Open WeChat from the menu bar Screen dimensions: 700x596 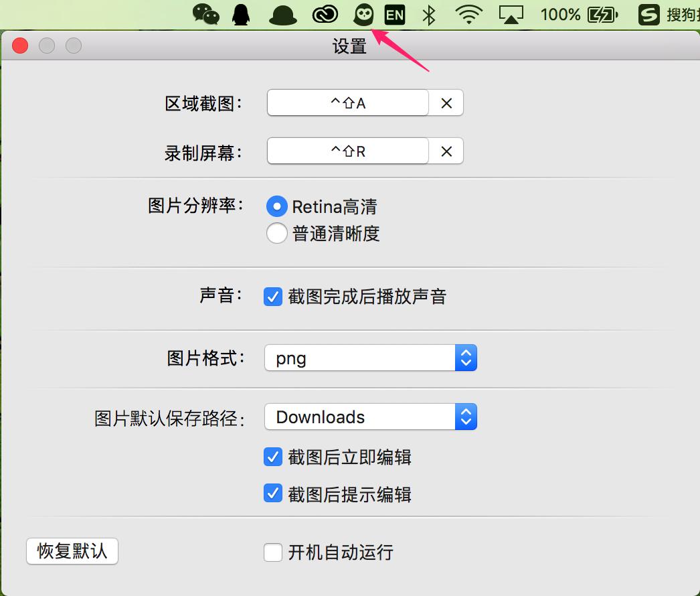coord(205,14)
